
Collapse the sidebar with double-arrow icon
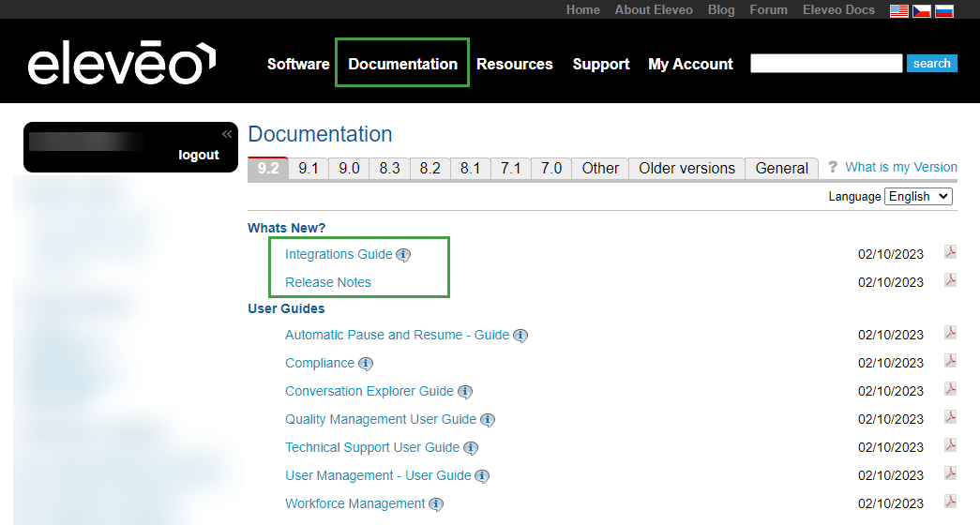click(226, 134)
